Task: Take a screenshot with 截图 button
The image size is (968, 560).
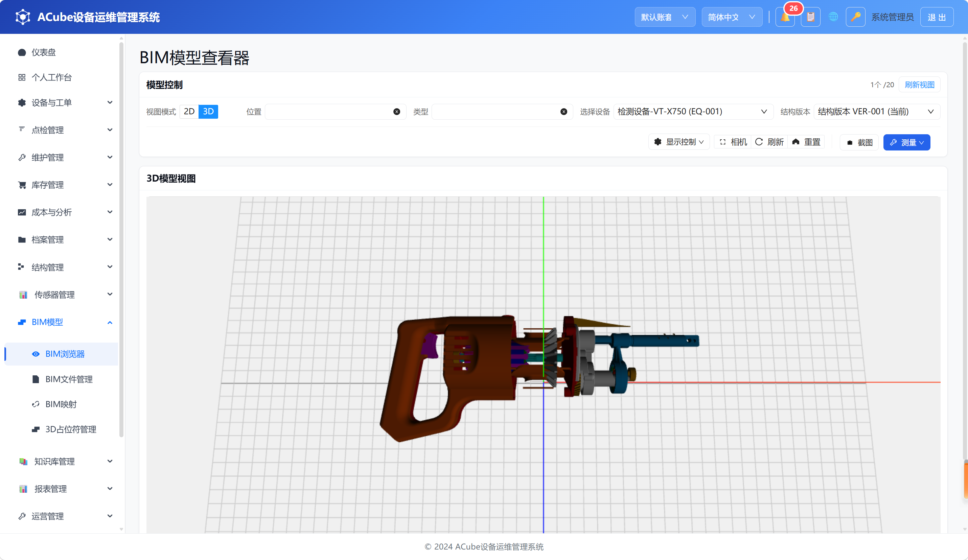Action: 859,142
